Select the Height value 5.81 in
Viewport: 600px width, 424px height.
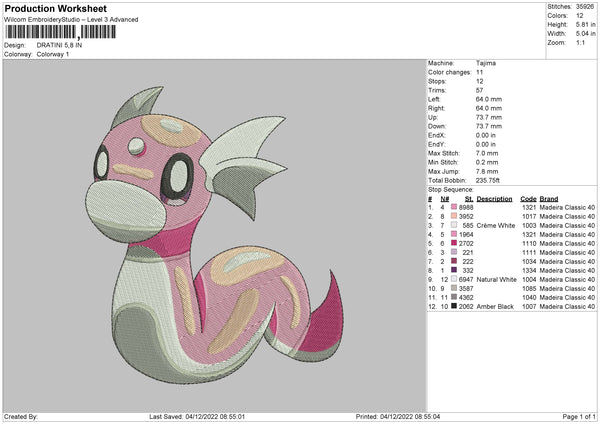[x=586, y=24]
